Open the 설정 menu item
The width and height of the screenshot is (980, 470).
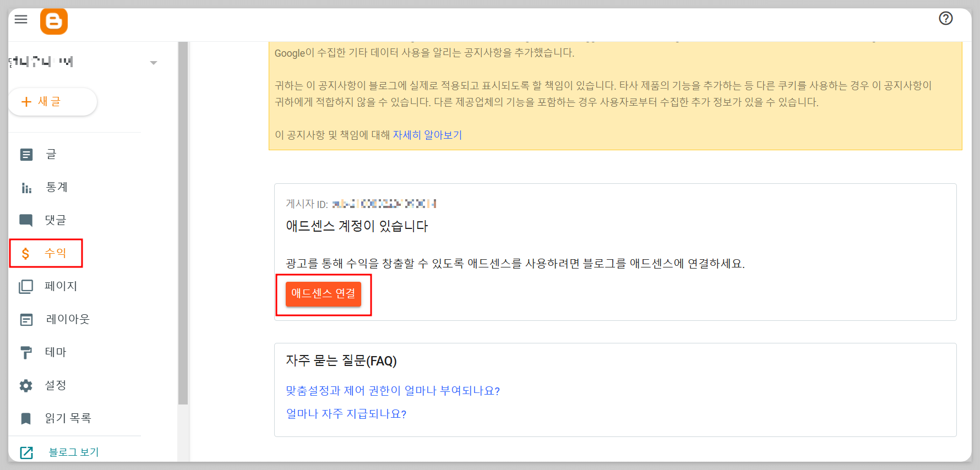pyautogui.click(x=55, y=385)
